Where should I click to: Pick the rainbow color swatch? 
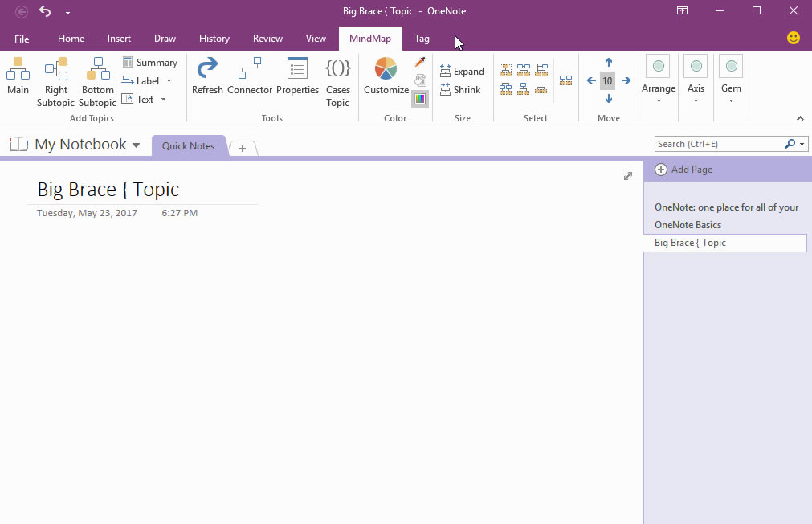419,99
